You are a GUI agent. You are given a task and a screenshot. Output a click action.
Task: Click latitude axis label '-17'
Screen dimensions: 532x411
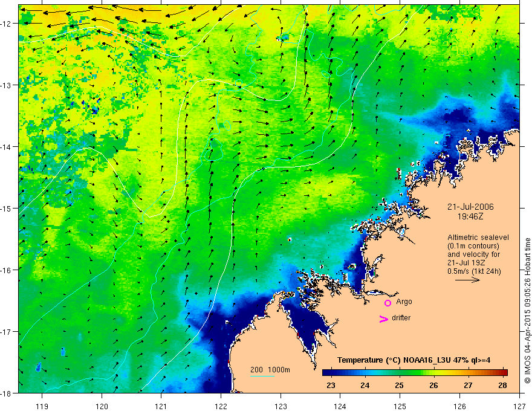click(6, 332)
